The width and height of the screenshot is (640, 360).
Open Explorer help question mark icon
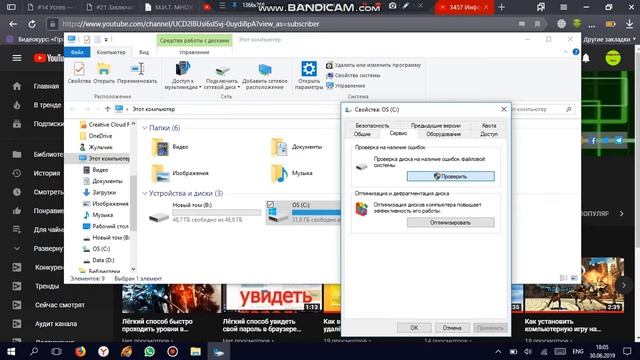[x=576, y=52]
